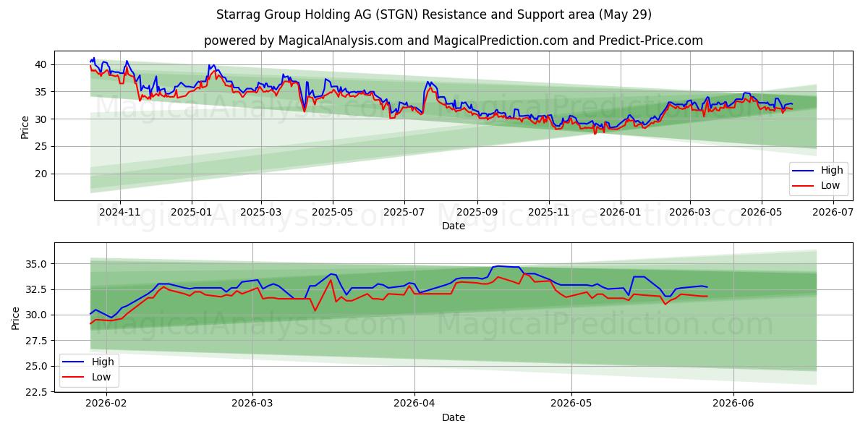
Task: Click the 'Price' y-axis title of upper chart
Action: (x=25, y=127)
